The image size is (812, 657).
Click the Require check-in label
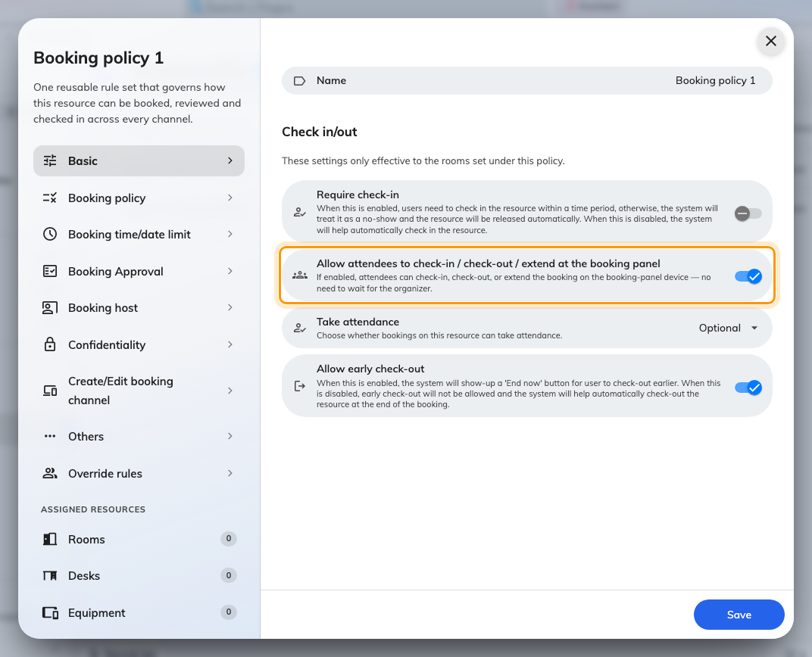coord(358,195)
